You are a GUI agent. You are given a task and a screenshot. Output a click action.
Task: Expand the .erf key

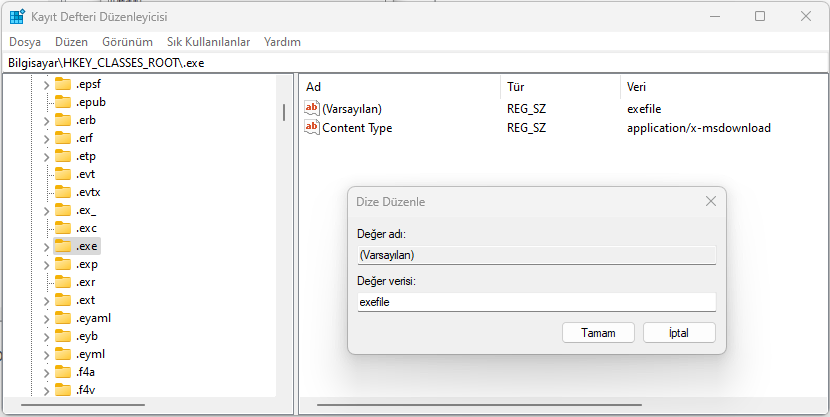(46, 139)
